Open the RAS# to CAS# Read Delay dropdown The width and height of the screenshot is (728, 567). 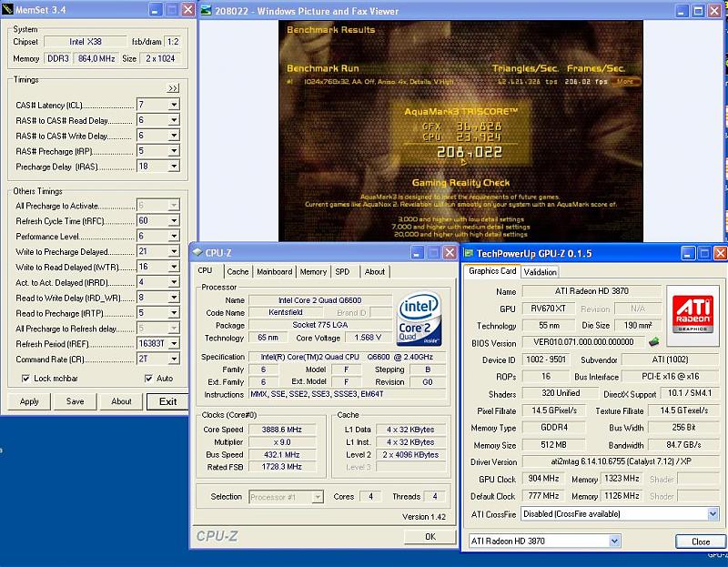click(x=174, y=120)
